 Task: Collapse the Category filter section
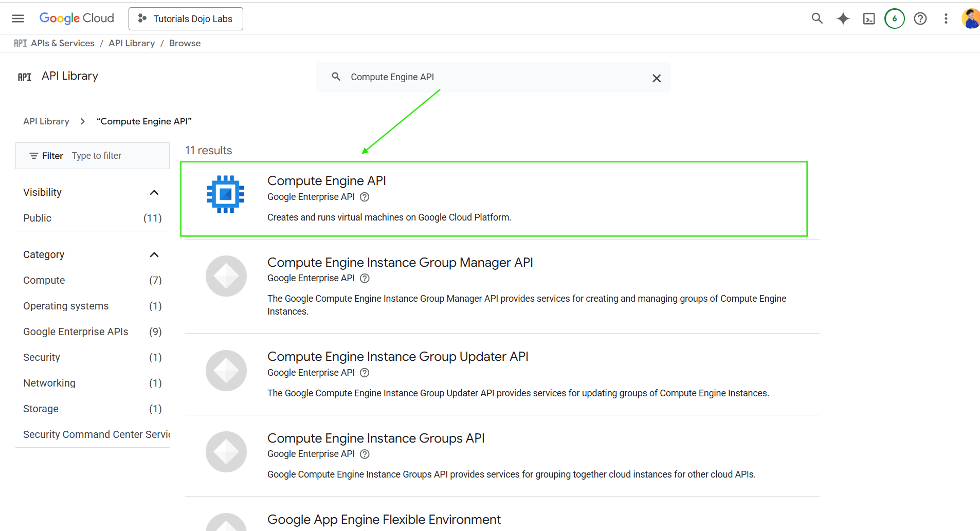click(154, 254)
